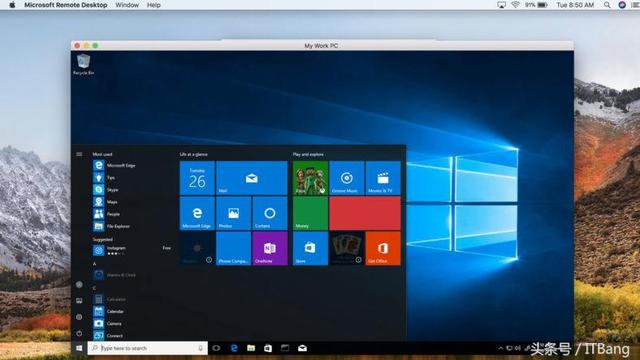640x360 pixels.
Task: Open Connect in the app list
Action: [108, 336]
